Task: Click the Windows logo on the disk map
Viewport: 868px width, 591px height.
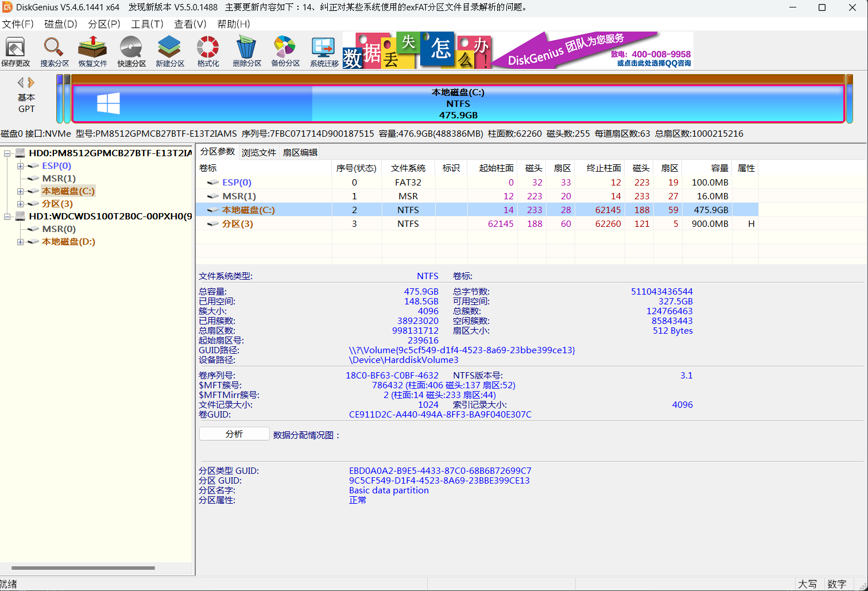Action: pyautogui.click(x=108, y=104)
